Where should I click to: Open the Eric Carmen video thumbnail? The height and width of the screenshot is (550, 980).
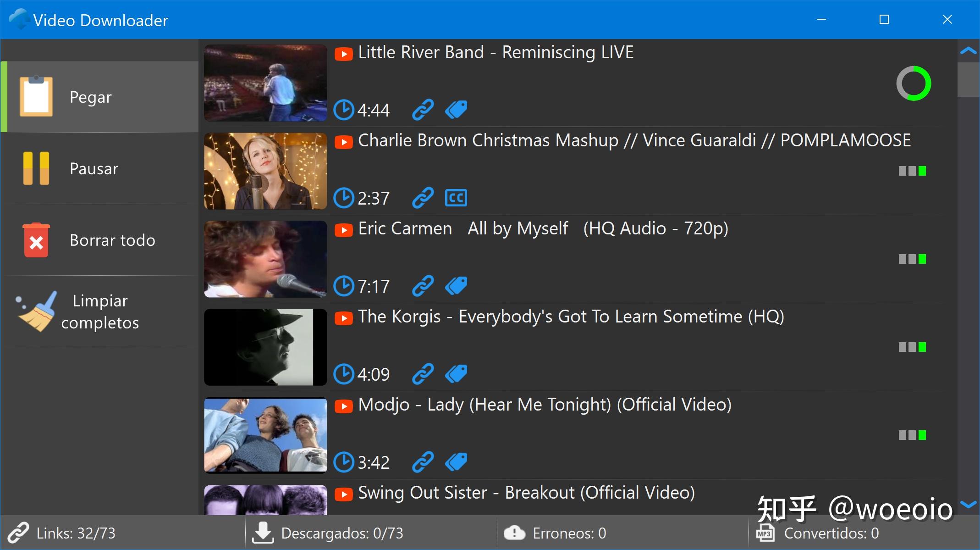[265, 259]
